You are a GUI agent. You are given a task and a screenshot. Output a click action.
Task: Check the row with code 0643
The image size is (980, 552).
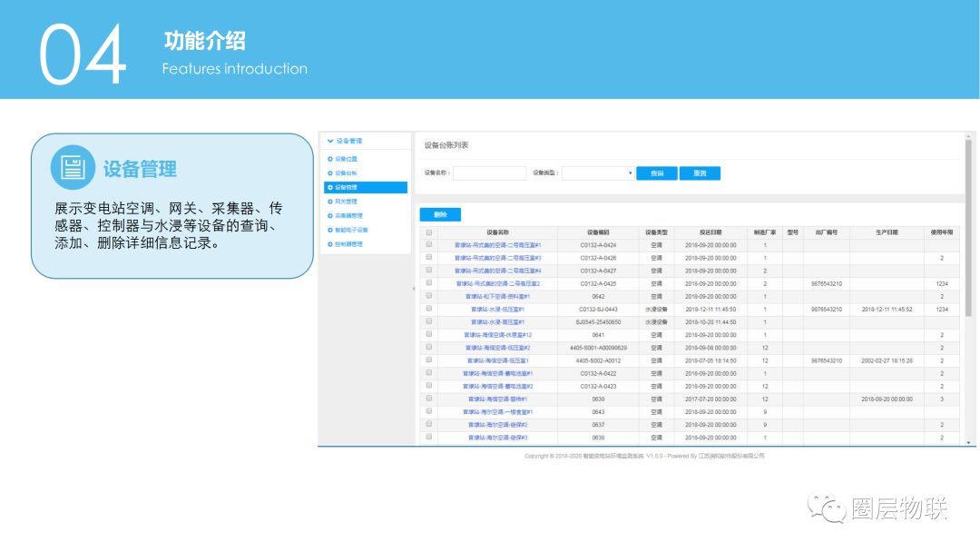428,411
